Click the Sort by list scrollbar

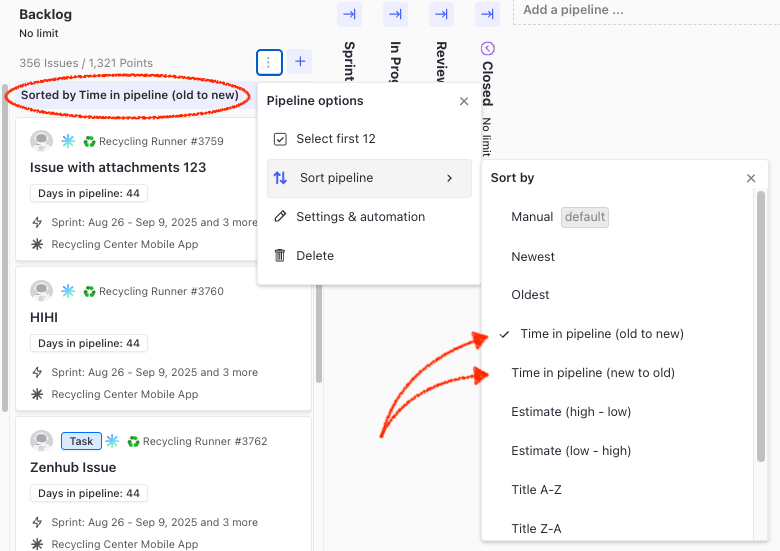click(759, 320)
